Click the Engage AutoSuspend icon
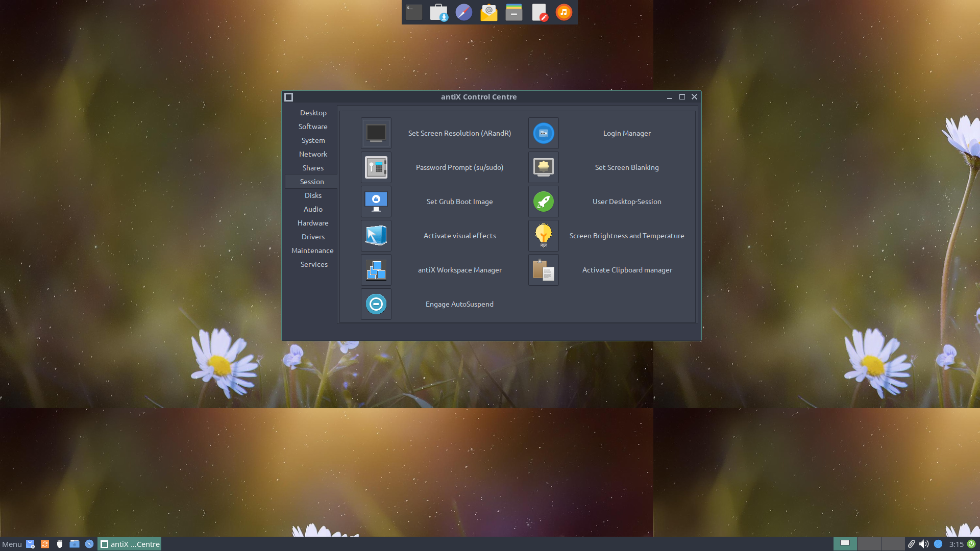This screenshot has width=980, height=551. tap(376, 304)
